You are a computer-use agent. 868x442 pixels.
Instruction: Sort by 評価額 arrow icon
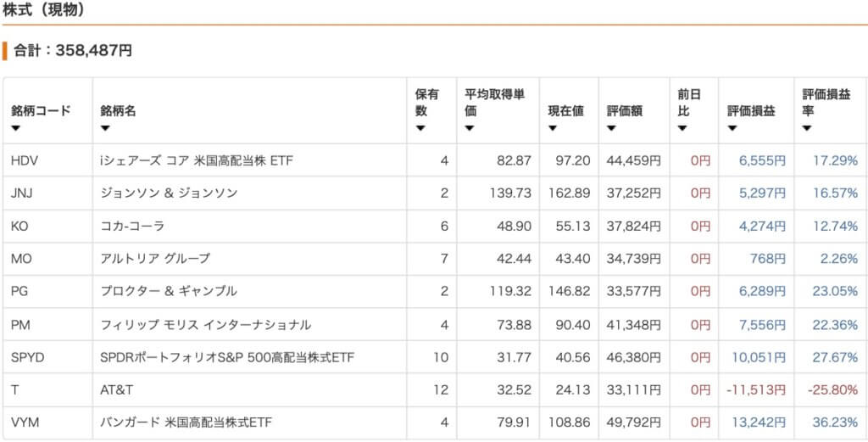611,128
